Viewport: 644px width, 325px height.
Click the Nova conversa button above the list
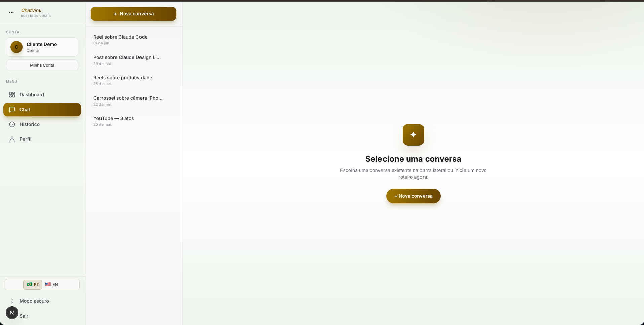click(x=133, y=14)
